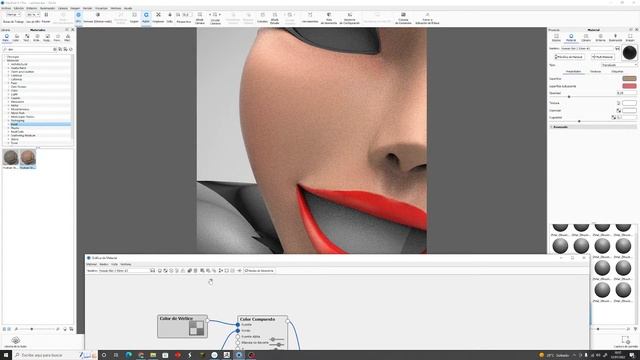Viewport: 640px width, 360px height.
Task: Adjust the library thumbnail size slider
Action: point(32,329)
